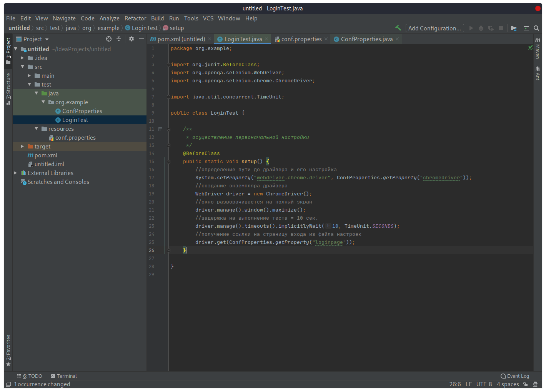Viewport: 546px width, 392px height.
Task: Click Collapse All icon in Project panel
Action: pos(119,39)
